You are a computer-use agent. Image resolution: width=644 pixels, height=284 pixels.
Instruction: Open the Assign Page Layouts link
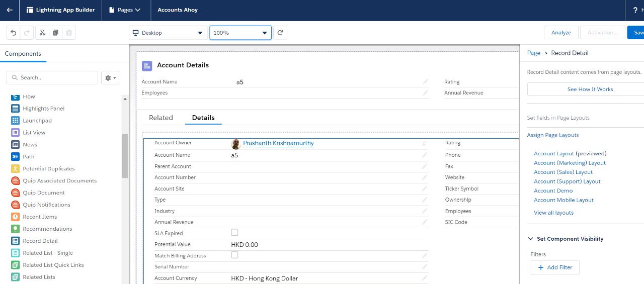tap(553, 135)
